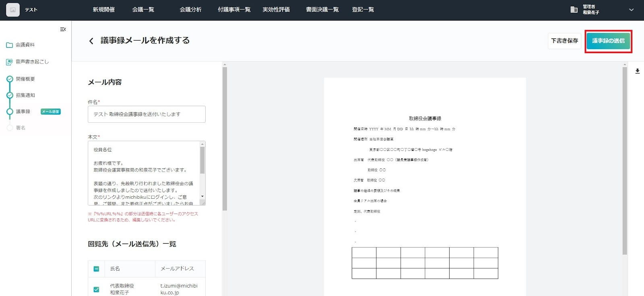Uncheck the 代表取締役 和泉花子 recipient checkbox
Viewport: 644px width, 296px height.
(96, 289)
